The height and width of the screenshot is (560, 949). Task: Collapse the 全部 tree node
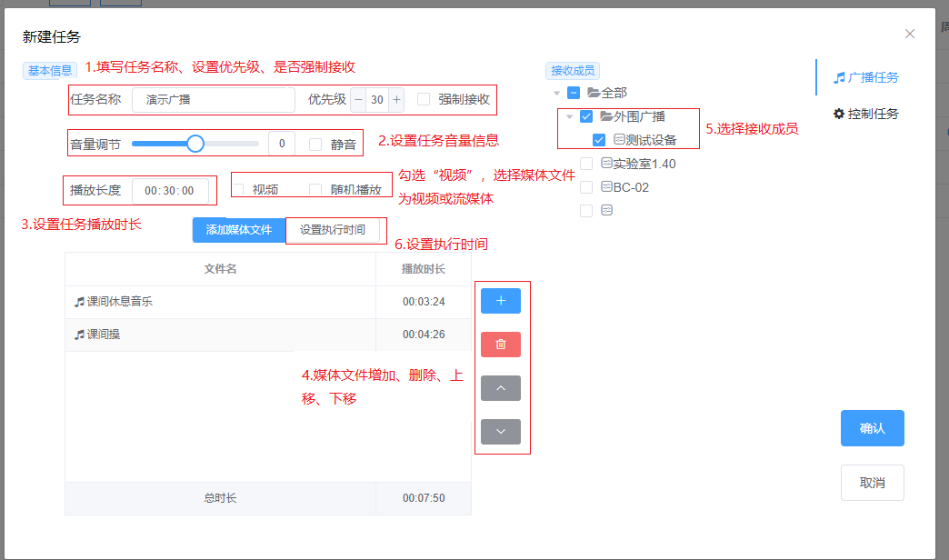coord(556,93)
